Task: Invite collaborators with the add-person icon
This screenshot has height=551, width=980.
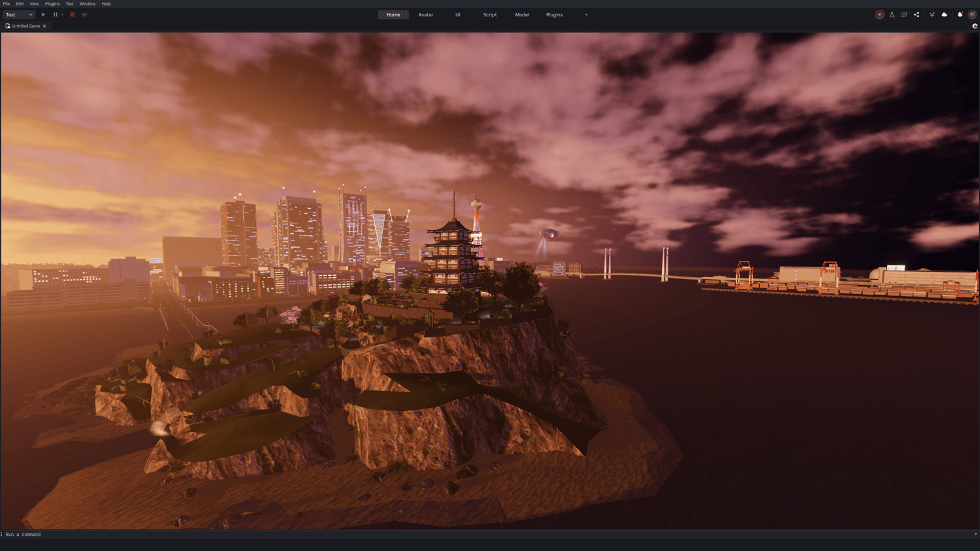Action: [892, 14]
